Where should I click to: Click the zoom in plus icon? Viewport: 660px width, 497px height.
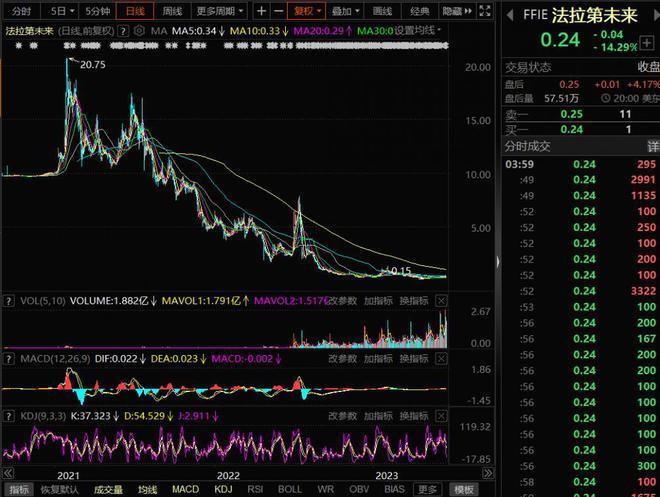point(262,11)
